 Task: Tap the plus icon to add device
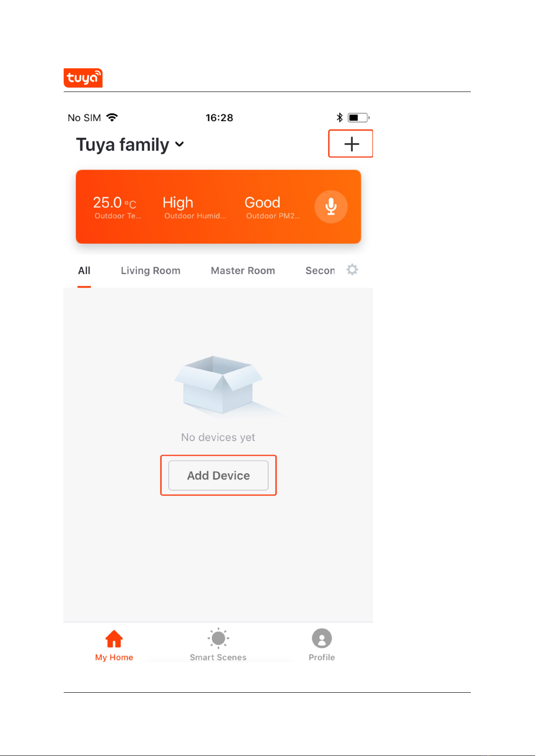click(351, 144)
